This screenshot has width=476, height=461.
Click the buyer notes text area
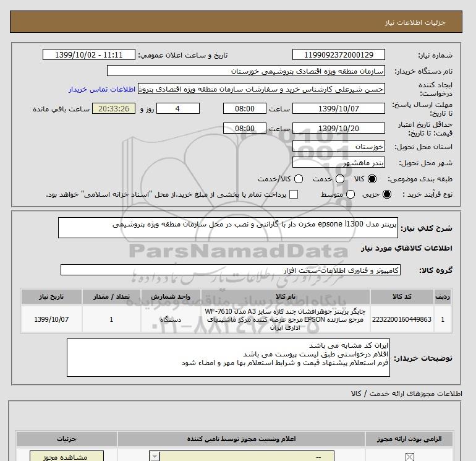pos(228,358)
